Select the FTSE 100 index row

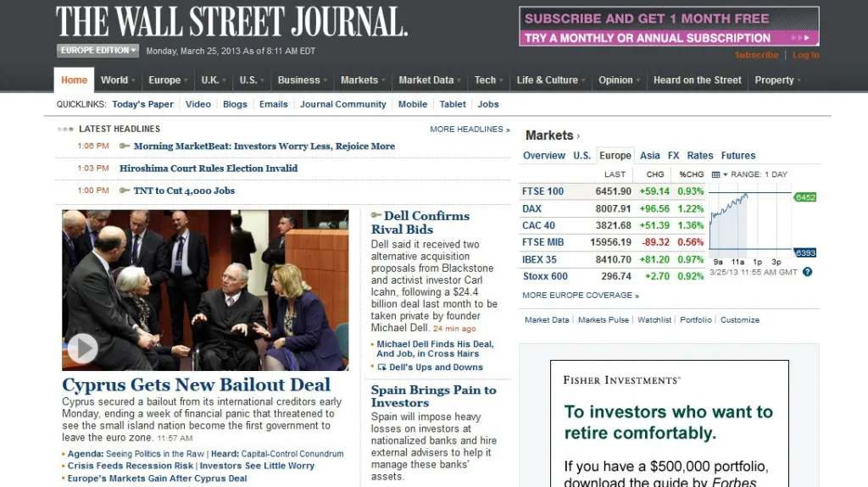(x=612, y=191)
